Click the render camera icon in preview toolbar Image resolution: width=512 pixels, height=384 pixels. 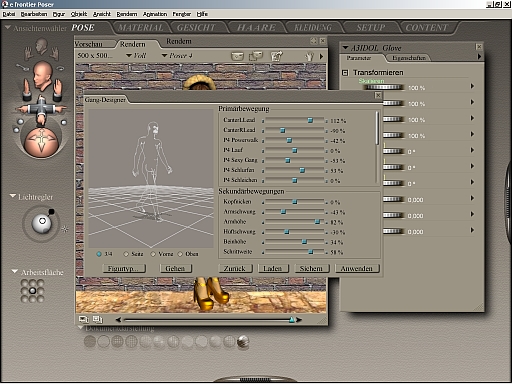pos(237,56)
